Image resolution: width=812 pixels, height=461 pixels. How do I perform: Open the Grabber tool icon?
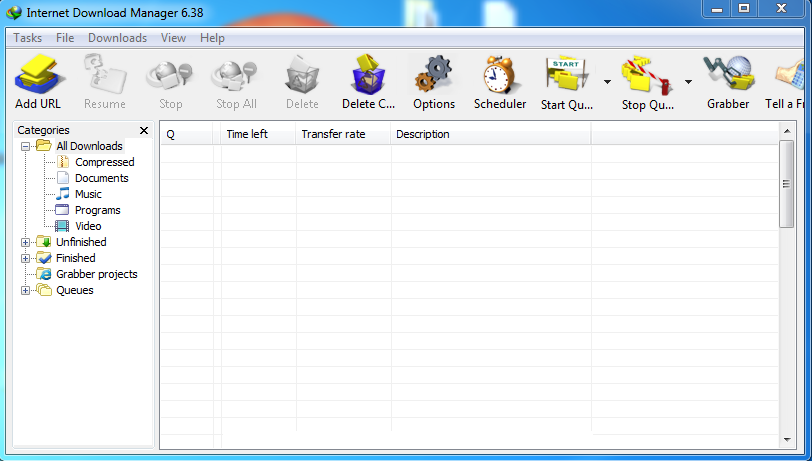(x=728, y=75)
